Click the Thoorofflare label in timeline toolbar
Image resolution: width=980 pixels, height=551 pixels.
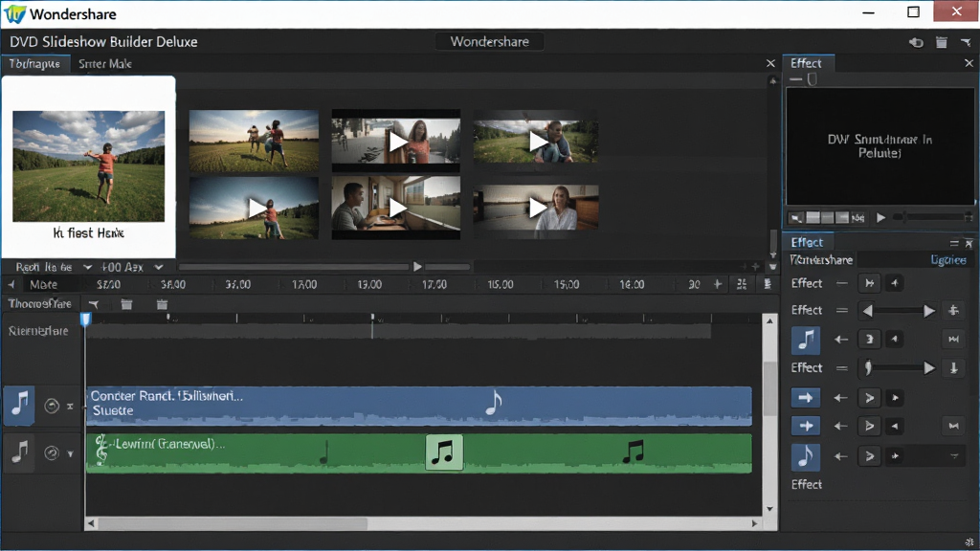coord(39,303)
